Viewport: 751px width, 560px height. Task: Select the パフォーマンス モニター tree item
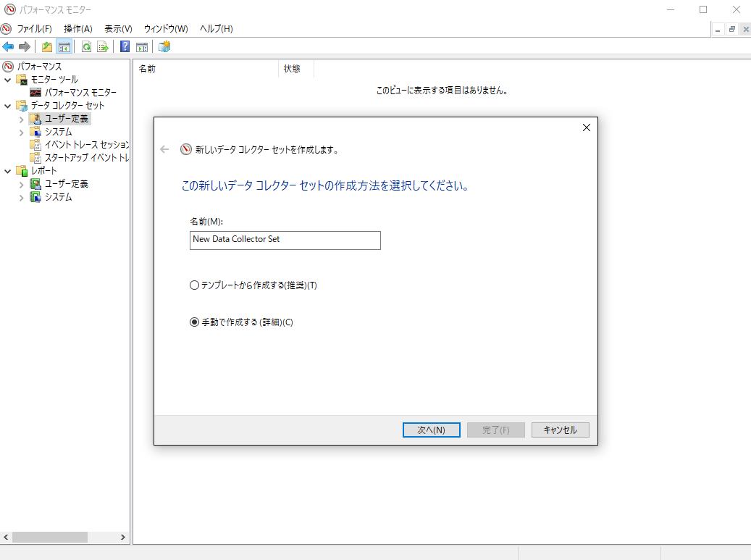pos(80,93)
